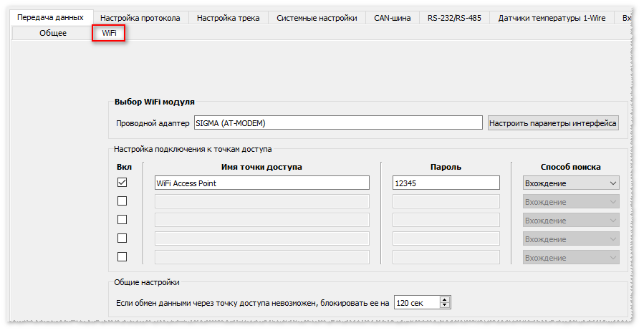Click the WiFi Access Point name field
Screen dimensions: 644x333
261,183
